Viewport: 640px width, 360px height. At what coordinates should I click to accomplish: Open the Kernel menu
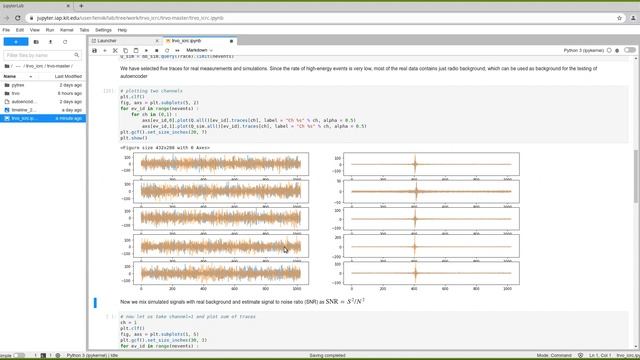coord(67,30)
